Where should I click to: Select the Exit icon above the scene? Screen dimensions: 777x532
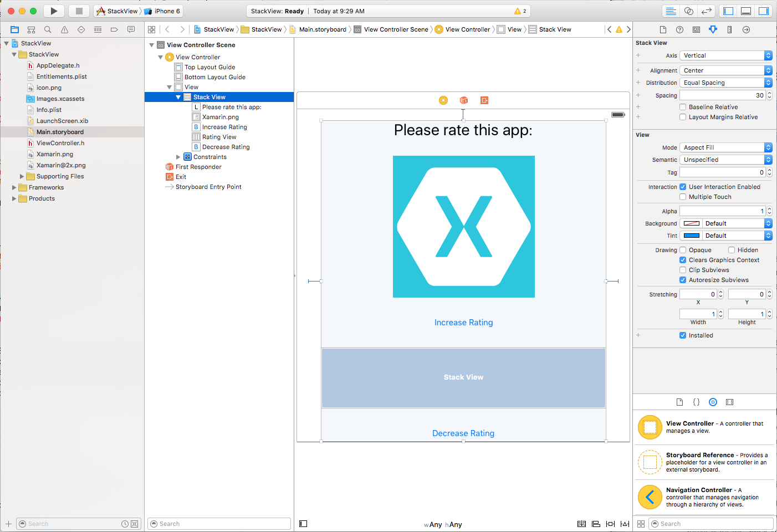(484, 100)
